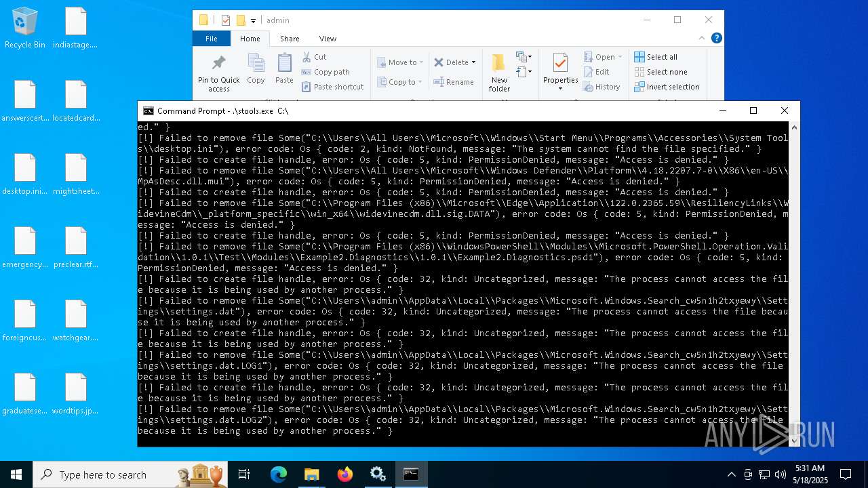Open the Recycle Bin desktop icon
868x488 pixels.
click(x=25, y=28)
